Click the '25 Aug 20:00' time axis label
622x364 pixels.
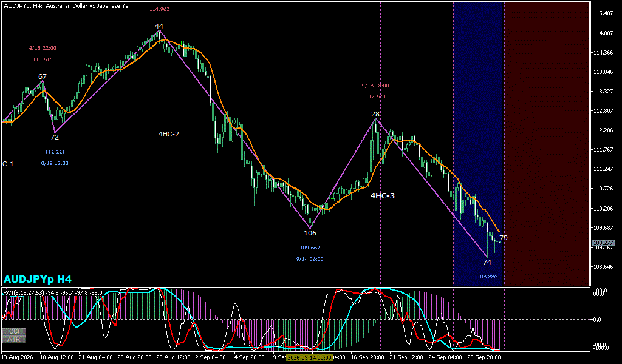pos(134,357)
